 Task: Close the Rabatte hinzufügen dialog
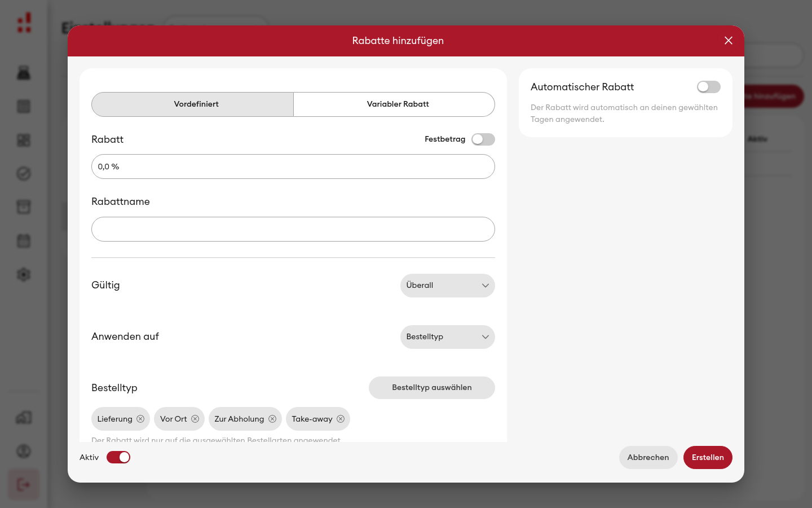click(729, 41)
